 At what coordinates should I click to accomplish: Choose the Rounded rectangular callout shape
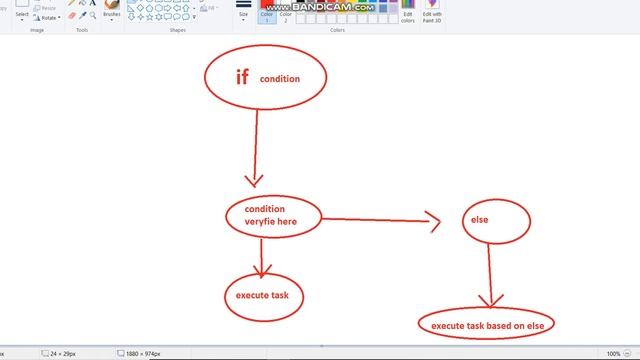coord(168,17)
